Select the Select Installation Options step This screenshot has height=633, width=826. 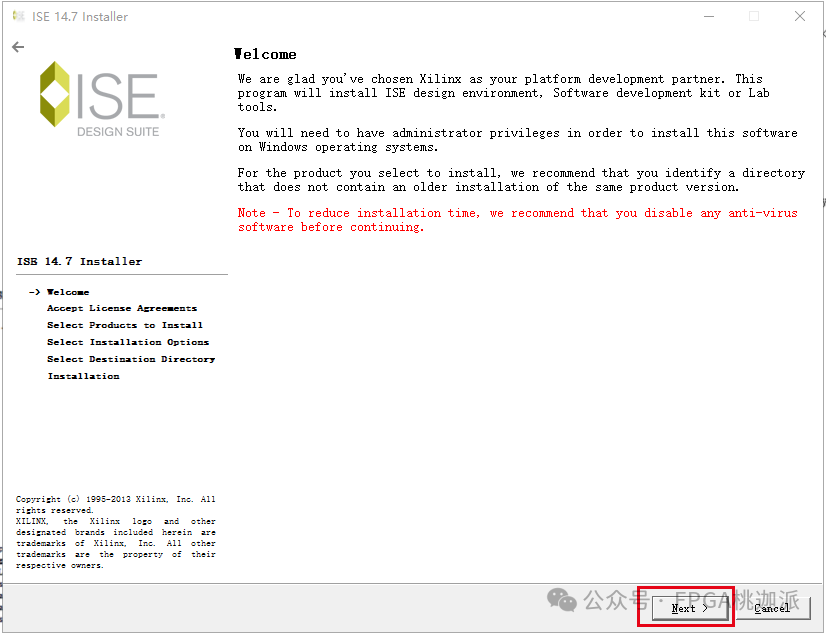tap(129, 342)
